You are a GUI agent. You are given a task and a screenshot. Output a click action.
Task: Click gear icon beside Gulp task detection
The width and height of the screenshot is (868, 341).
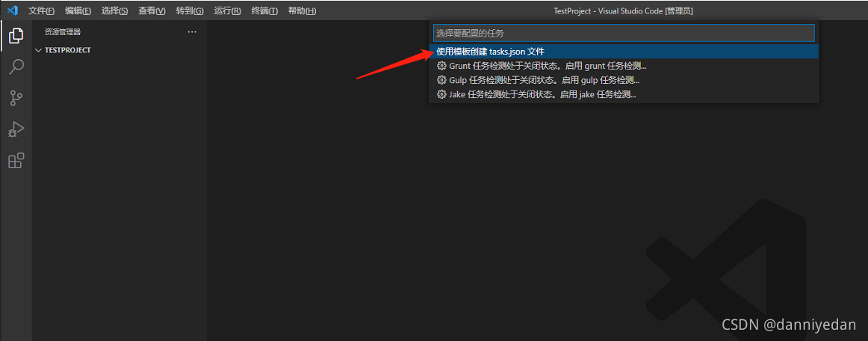coord(441,81)
